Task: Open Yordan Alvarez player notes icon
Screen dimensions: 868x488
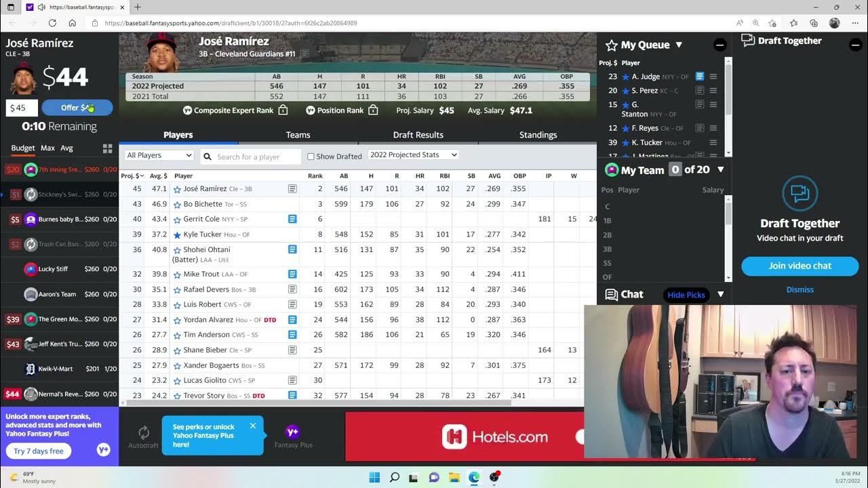Action: (x=292, y=320)
